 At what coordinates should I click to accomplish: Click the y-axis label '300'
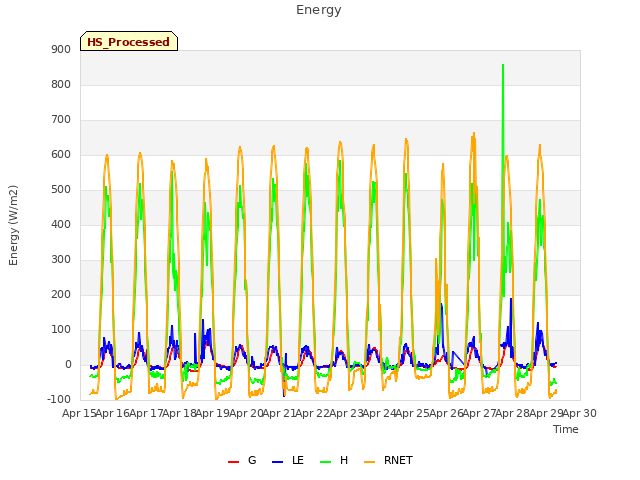[61, 260]
